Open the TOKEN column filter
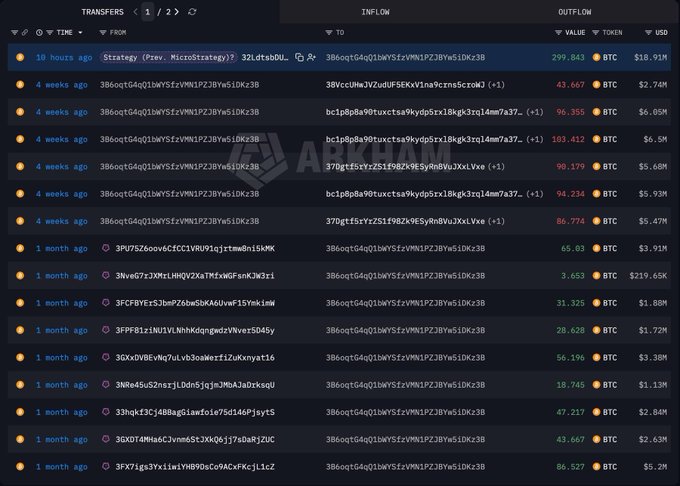680x486 pixels. tap(595, 33)
